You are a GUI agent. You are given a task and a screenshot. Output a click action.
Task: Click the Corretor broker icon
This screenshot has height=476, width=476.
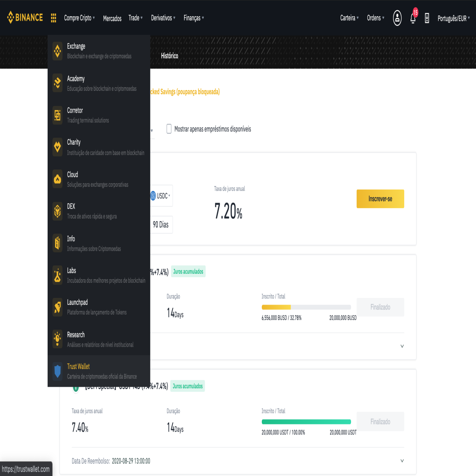click(58, 115)
